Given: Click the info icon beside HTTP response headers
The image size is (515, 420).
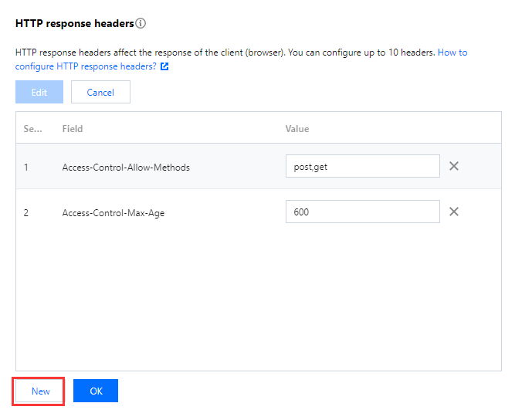Looking at the screenshot, I should pyautogui.click(x=141, y=23).
